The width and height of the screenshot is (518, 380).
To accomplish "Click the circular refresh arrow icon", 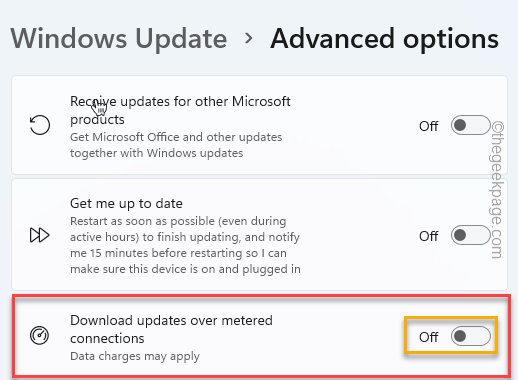I will pyautogui.click(x=40, y=125).
